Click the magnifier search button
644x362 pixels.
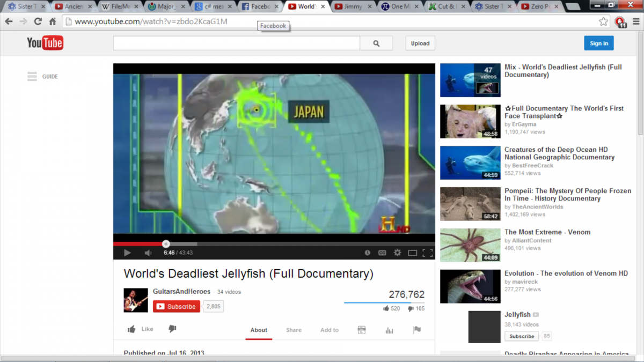click(x=376, y=43)
